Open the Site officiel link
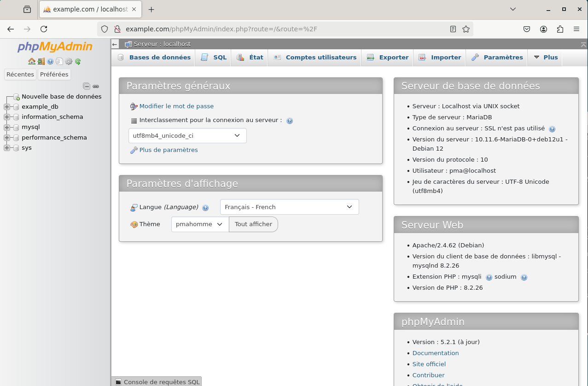Viewport: 588px width, 386px height. pyautogui.click(x=429, y=364)
